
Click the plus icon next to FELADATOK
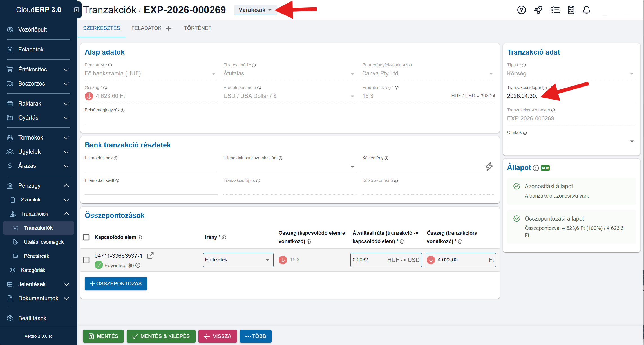[x=169, y=28]
